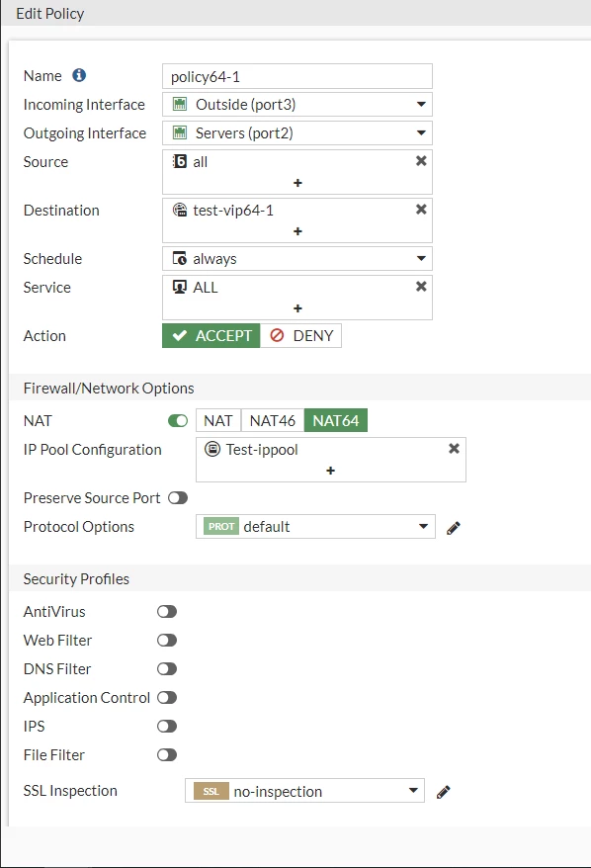This screenshot has height=868, width=591.
Task: Edit Protocol Options with pencil icon
Action: (x=454, y=528)
